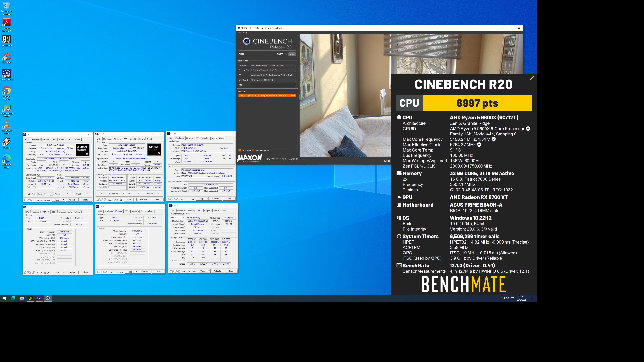Click Close button in 1.056 V CPU-Z window
This screenshot has height=362, width=644.
click(157, 200)
